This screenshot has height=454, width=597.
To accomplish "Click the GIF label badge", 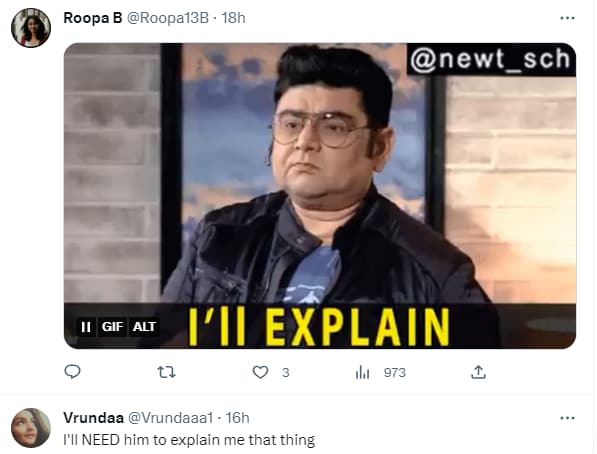I will tap(112, 327).
